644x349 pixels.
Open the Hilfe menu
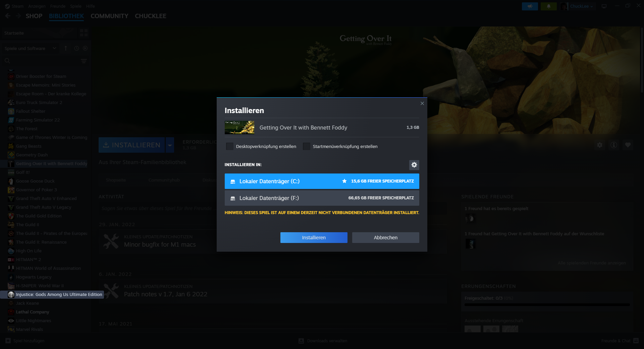91,6
